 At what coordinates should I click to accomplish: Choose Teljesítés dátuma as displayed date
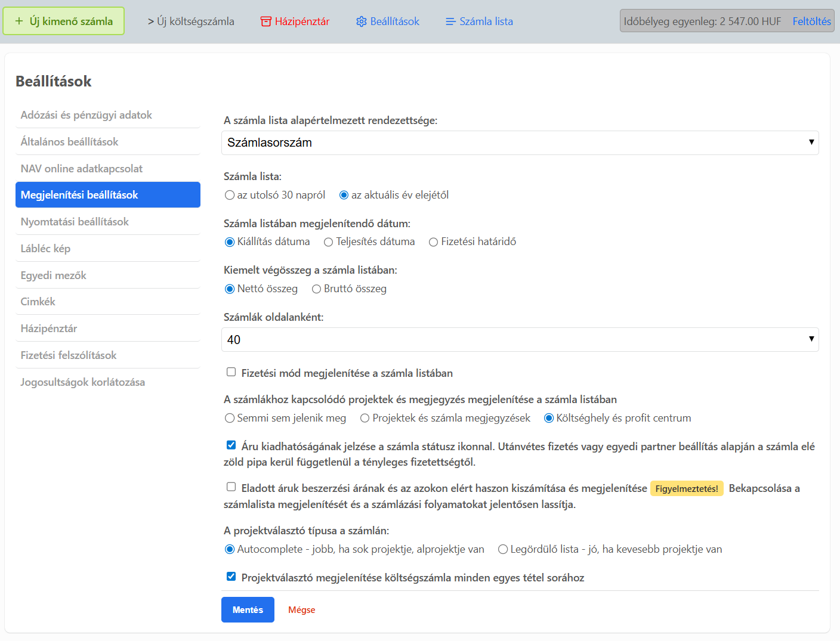(328, 242)
